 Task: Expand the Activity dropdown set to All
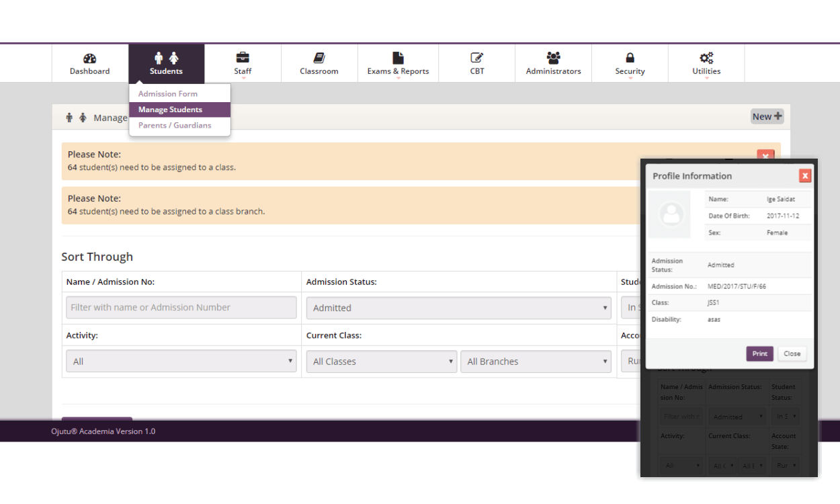(181, 362)
